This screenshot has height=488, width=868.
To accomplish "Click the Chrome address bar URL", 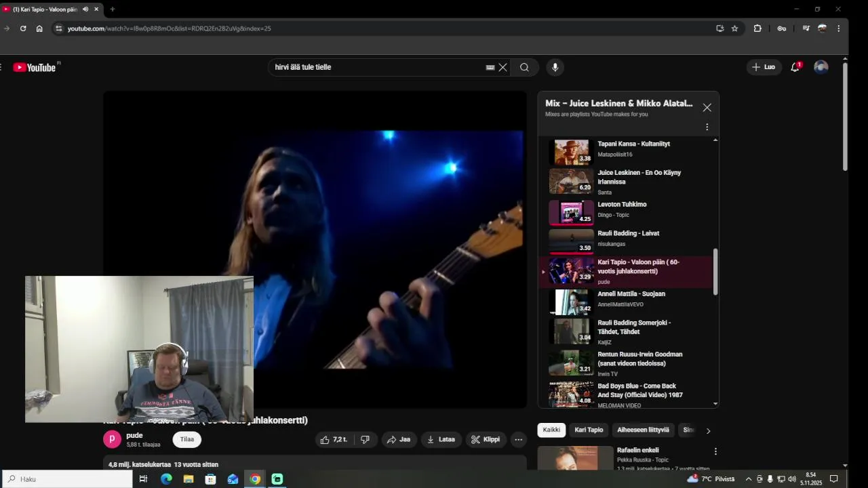I will [170, 28].
